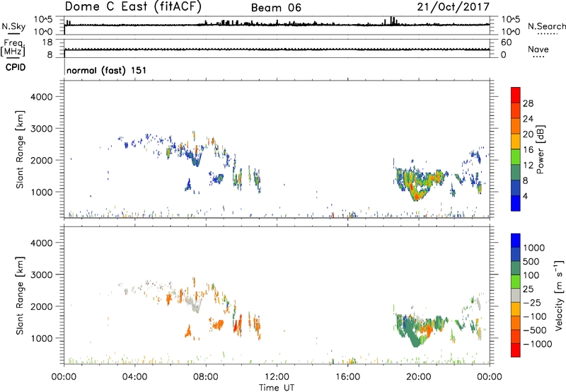
Task: Click the red bottom segment of Velocity colorbar
Action: pyautogui.click(x=516, y=350)
